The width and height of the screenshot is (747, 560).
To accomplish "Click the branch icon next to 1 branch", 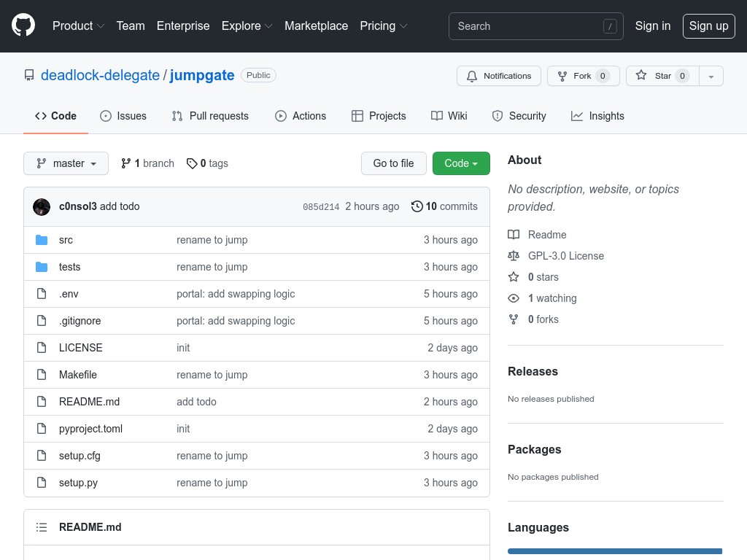I will 125,163.
